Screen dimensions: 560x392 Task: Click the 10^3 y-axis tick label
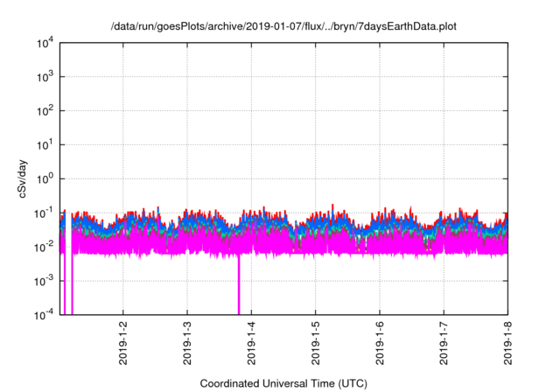[x=45, y=77]
